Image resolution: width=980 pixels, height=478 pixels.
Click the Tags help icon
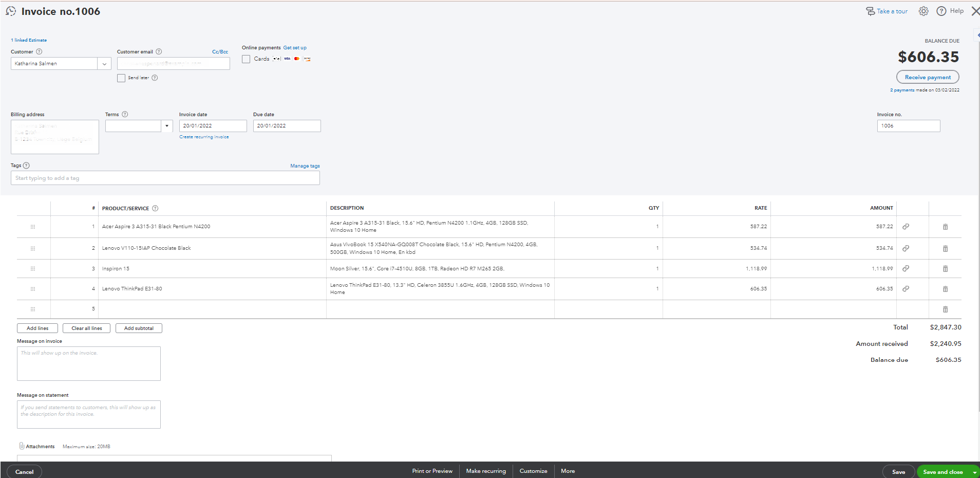click(x=26, y=166)
